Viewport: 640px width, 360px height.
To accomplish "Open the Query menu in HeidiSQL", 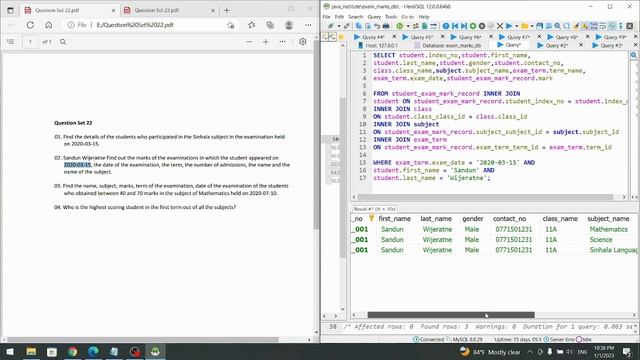I will (374, 17).
